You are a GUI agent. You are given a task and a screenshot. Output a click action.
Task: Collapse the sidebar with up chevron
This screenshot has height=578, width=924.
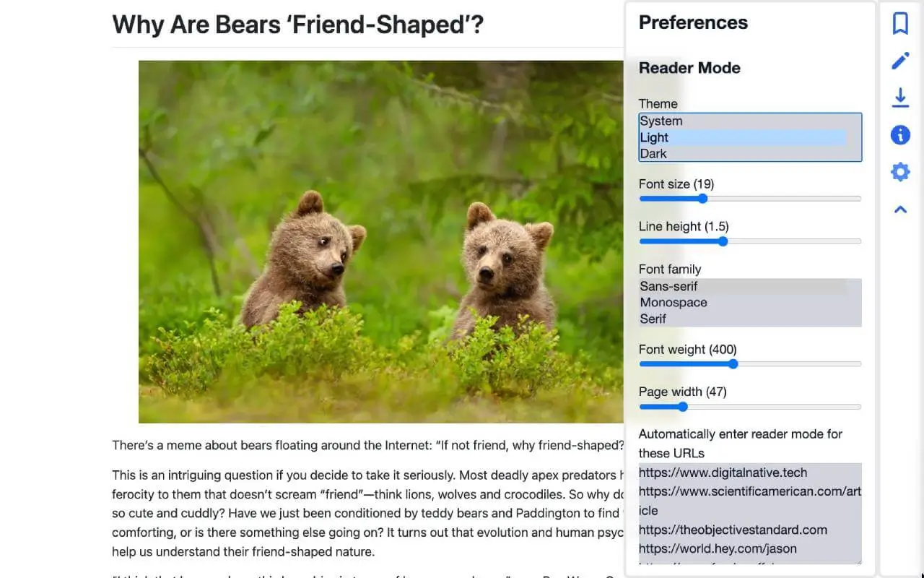900,210
